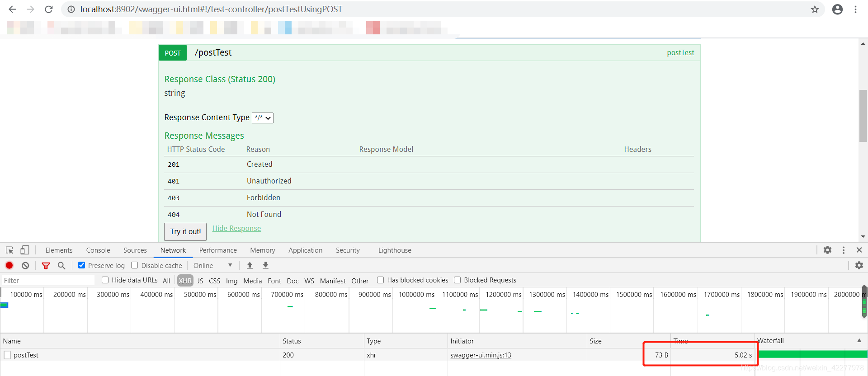Click the POST /postTest operation header
This screenshot has height=376, width=868.
pos(429,52)
